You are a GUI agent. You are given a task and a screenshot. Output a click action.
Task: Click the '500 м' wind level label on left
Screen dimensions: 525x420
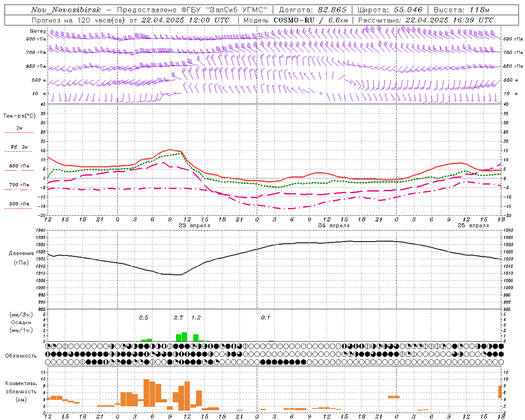pyautogui.click(x=39, y=80)
